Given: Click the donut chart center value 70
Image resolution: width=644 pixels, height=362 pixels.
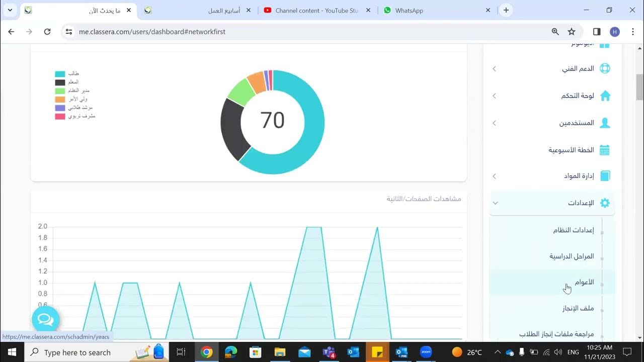Looking at the screenshot, I should (x=272, y=121).
